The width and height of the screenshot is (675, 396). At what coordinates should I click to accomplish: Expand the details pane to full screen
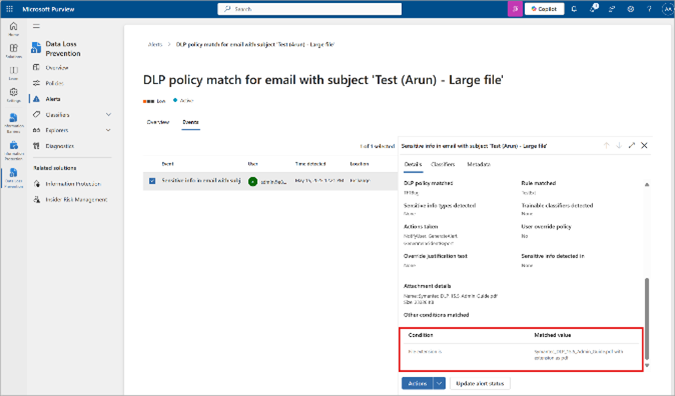[632, 145]
